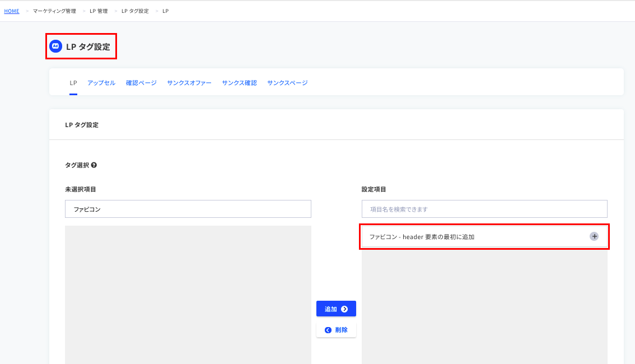
Task: Select the LP tab
Action: [73, 82]
